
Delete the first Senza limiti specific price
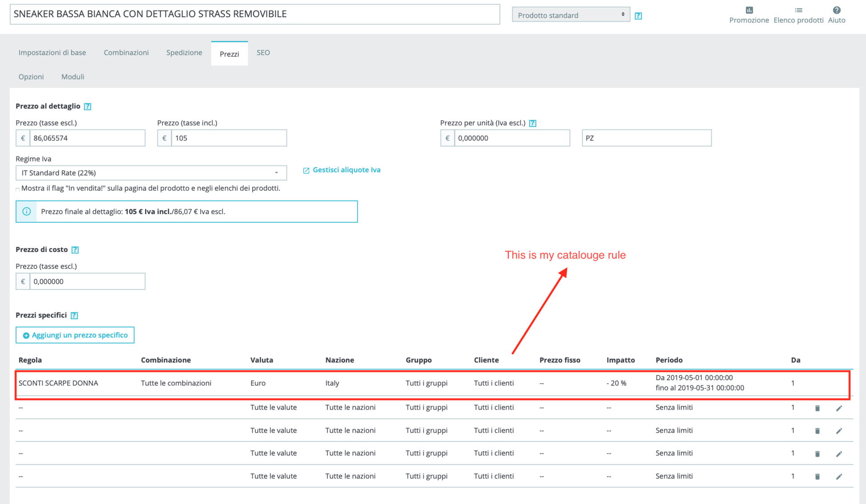[817, 408]
